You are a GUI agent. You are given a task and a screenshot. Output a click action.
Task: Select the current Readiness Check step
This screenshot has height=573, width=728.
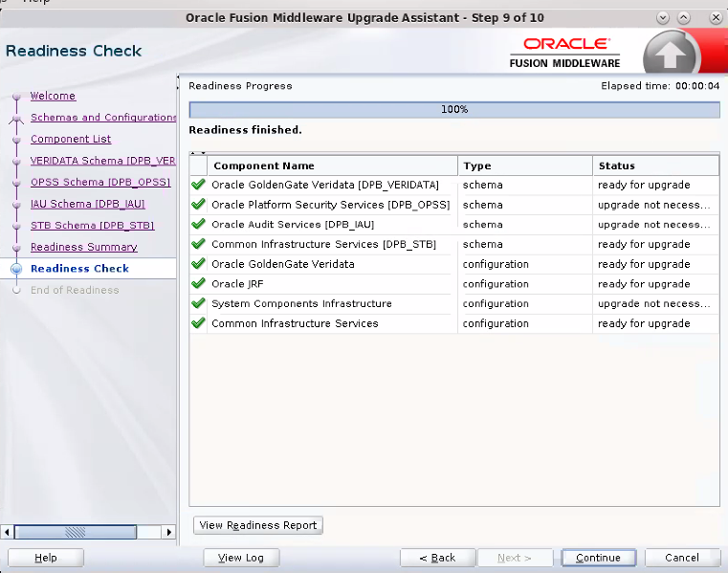pos(79,269)
